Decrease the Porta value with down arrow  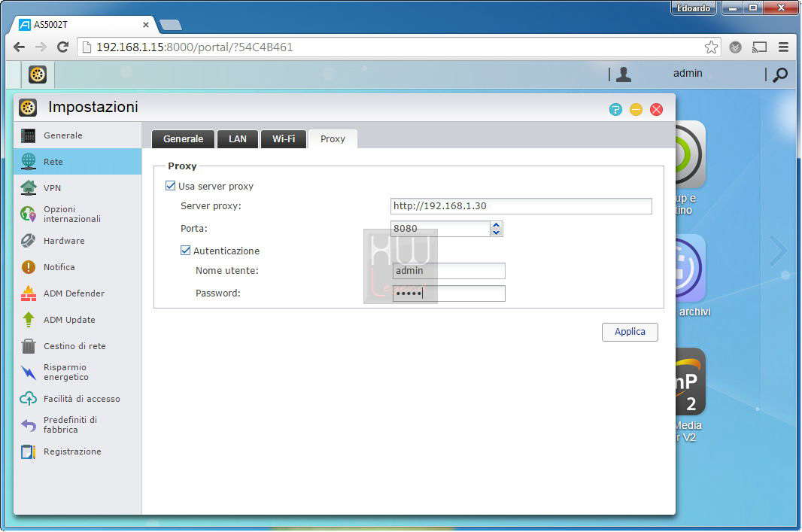(x=496, y=233)
